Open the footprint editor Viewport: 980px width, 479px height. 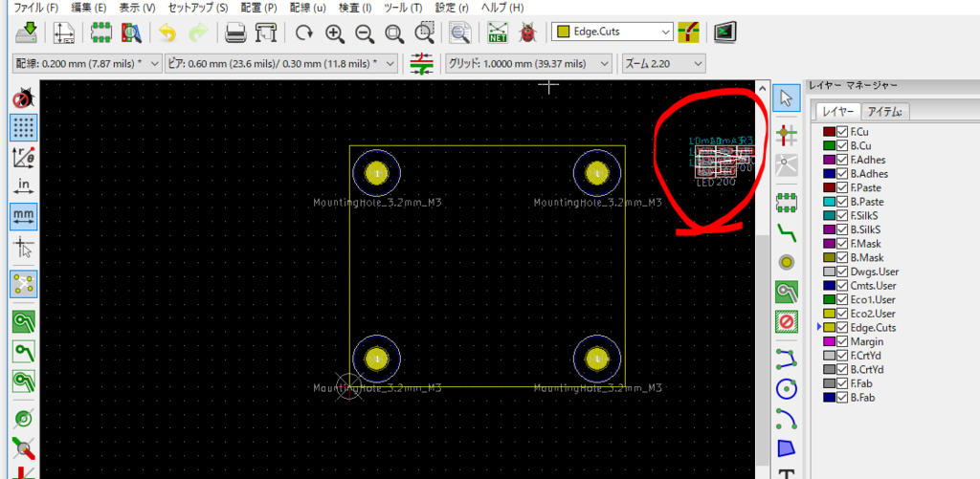(101, 32)
